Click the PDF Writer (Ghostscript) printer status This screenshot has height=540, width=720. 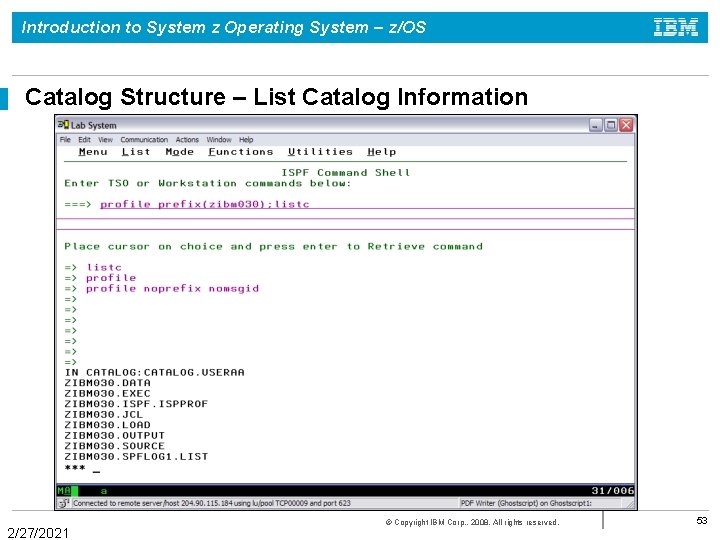tap(526, 503)
